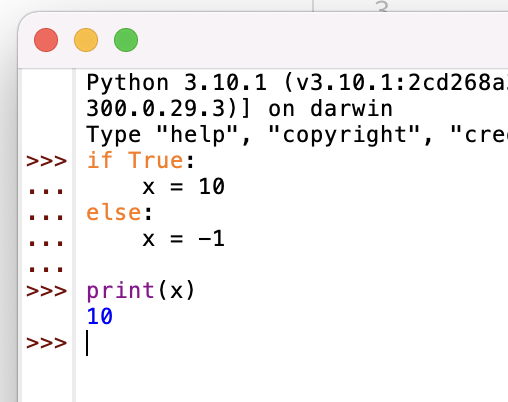Click the >>> prompt beside print(x)

click(x=46, y=291)
